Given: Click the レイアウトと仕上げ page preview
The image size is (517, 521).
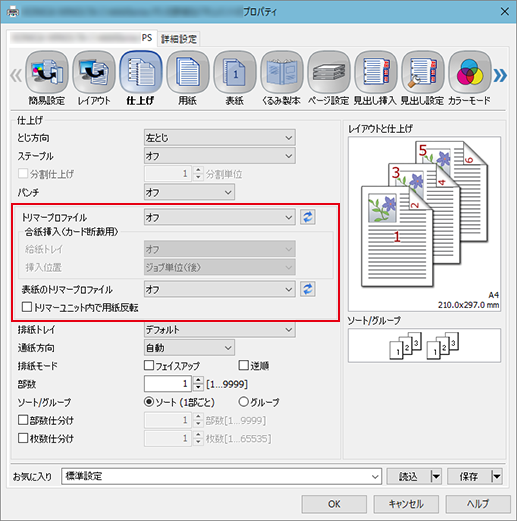Looking at the screenshot, I should click(424, 224).
